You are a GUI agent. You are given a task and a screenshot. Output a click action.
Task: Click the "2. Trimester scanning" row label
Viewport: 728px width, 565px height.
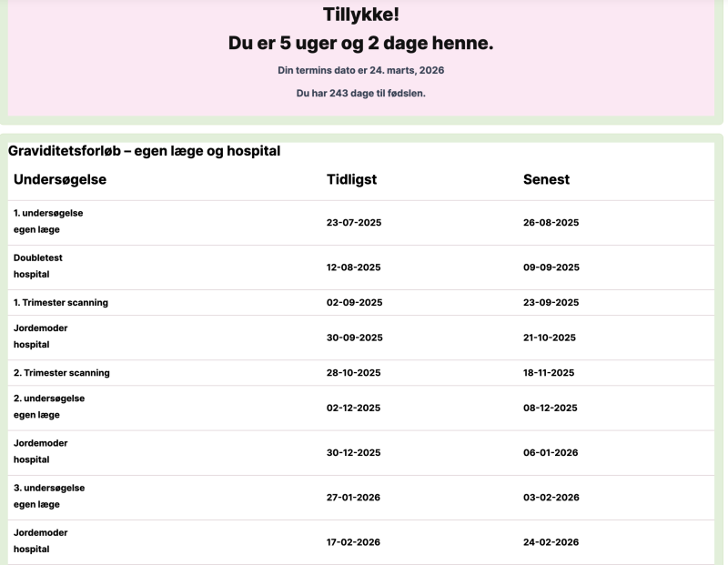(x=61, y=373)
